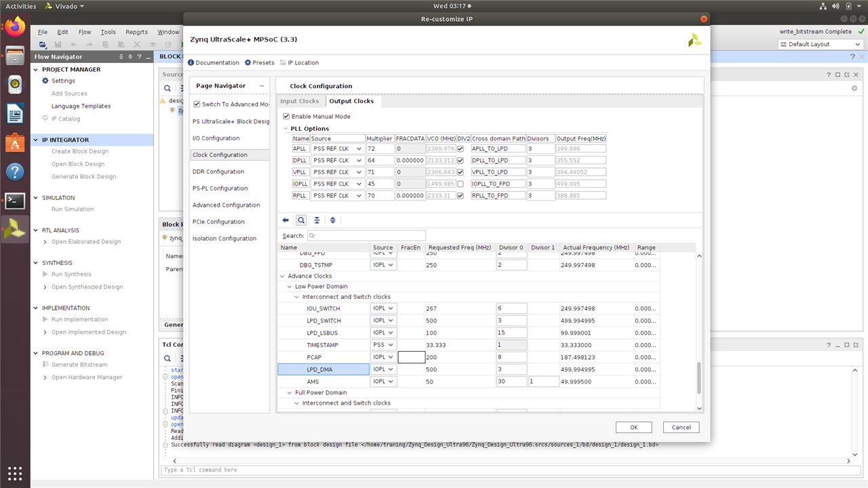Expand all rows in clock table
The width and height of the screenshot is (868, 488).
(332, 220)
